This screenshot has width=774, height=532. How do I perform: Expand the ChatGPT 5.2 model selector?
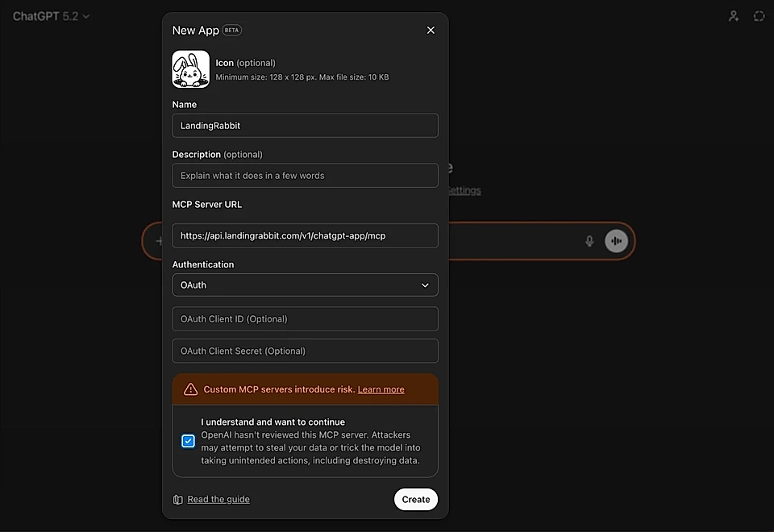point(52,16)
